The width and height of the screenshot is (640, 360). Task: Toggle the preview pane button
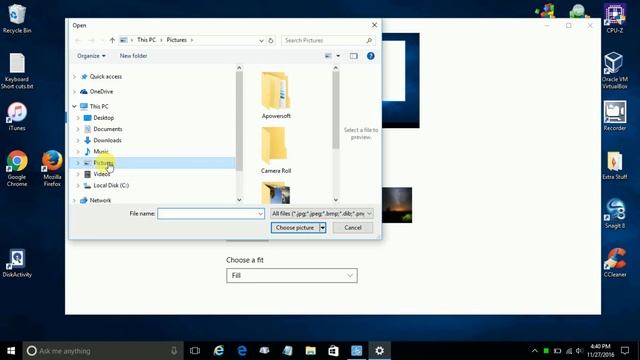(353, 56)
